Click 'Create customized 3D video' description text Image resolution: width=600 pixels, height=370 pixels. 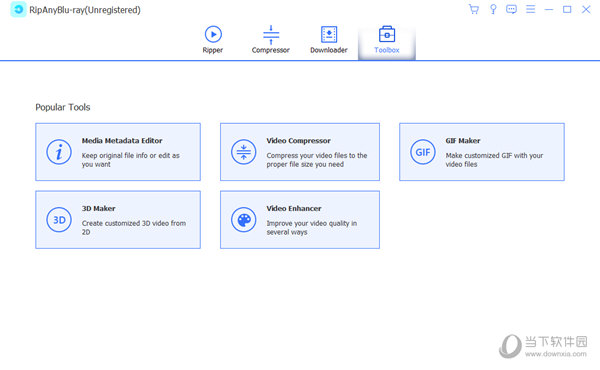pos(134,228)
